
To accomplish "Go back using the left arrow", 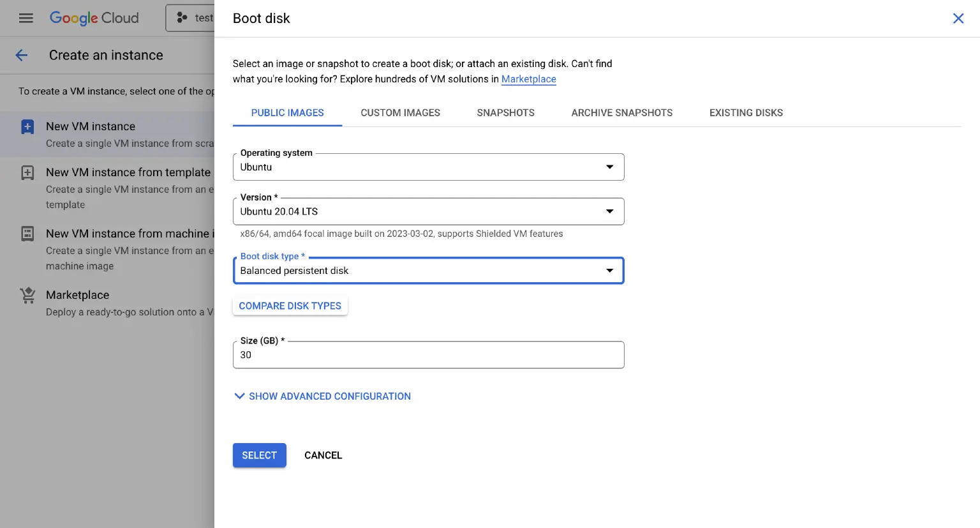I will point(22,56).
